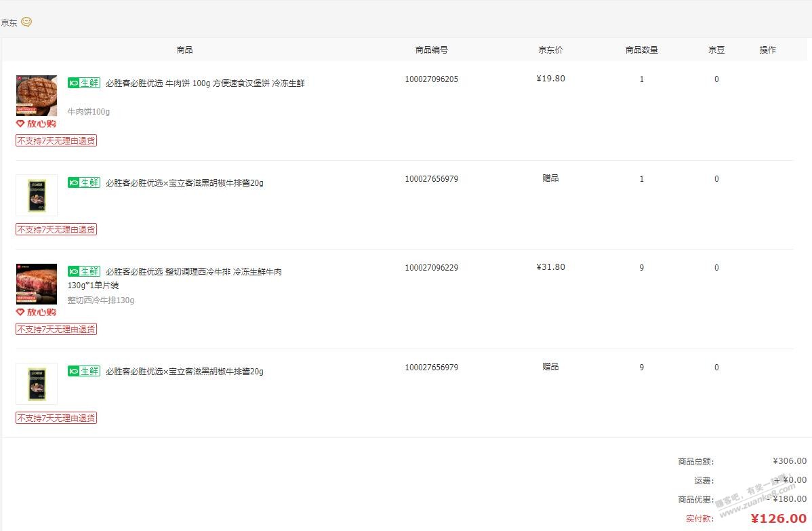The width and height of the screenshot is (812, 531).
Task: Click the 不支持7天无理由退货 tag under the beef patty
Action: pos(56,141)
